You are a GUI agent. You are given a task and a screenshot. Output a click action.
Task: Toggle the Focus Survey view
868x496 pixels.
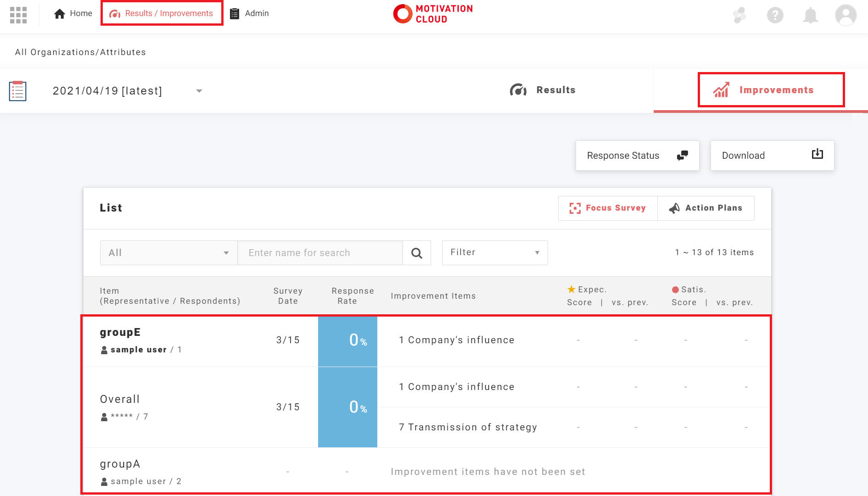coord(607,208)
